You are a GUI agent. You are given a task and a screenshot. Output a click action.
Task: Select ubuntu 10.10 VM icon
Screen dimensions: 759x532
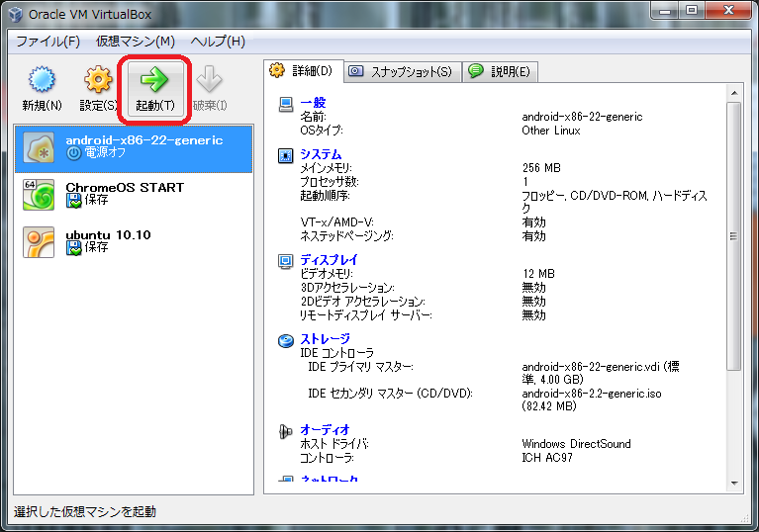[x=39, y=242]
